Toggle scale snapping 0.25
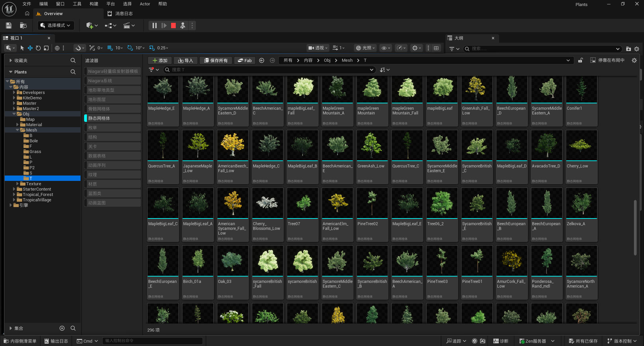This screenshot has height=346, width=644. 152,48
